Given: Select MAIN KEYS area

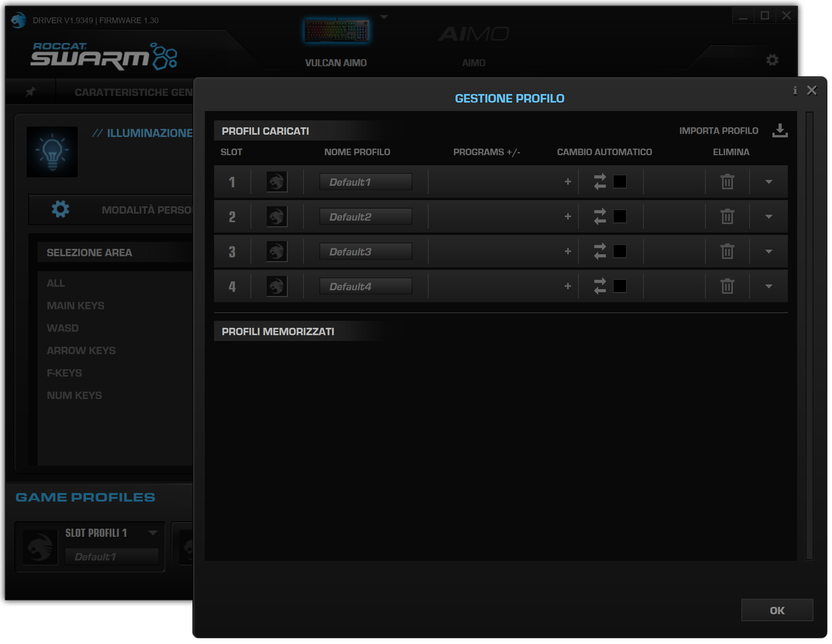Looking at the screenshot, I should [75, 306].
